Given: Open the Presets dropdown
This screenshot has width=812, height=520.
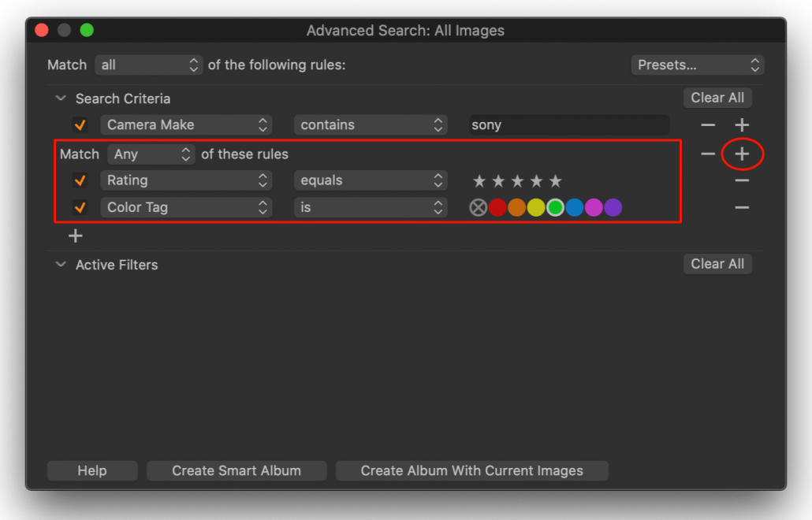Looking at the screenshot, I should tap(696, 65).
